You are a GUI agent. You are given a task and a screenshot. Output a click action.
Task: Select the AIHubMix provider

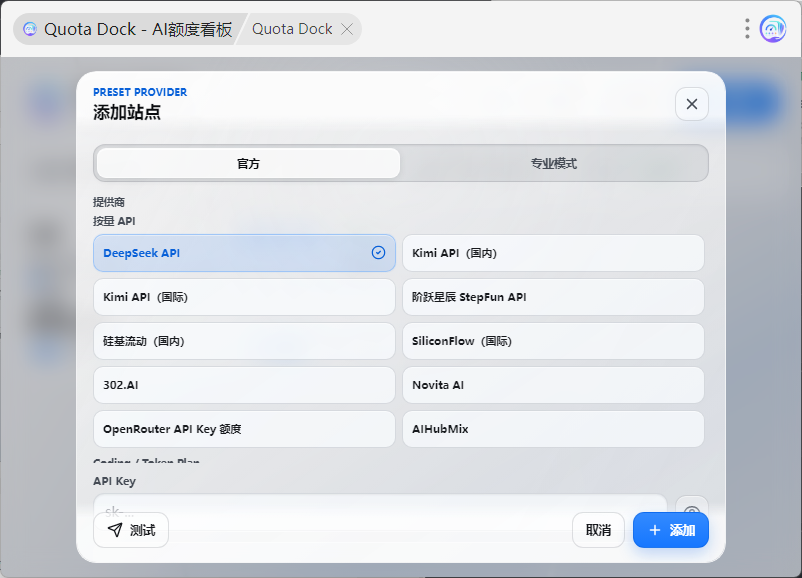coord(553,429)
